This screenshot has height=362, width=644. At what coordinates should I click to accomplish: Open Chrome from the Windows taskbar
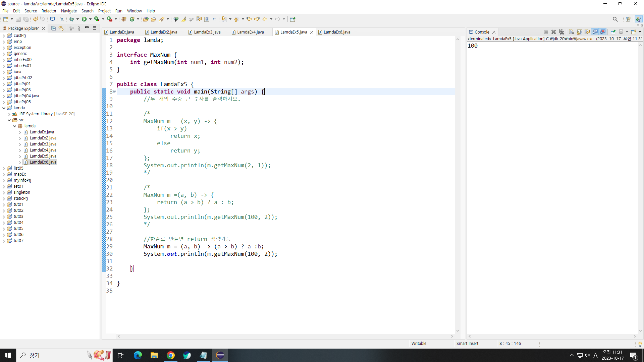click(171, 355)
